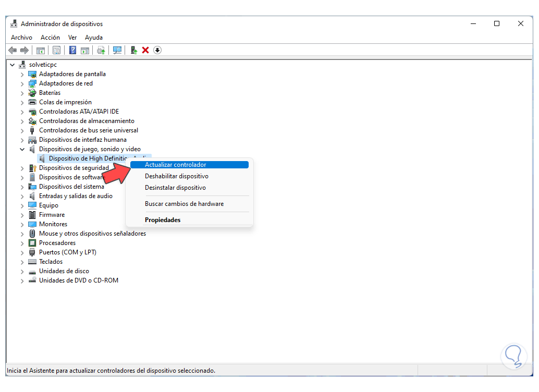The width and height of the screenshot is (539, 392).
Task: Click the USB plug icon for bus serie universal
Action: click(x=32, y=130)
